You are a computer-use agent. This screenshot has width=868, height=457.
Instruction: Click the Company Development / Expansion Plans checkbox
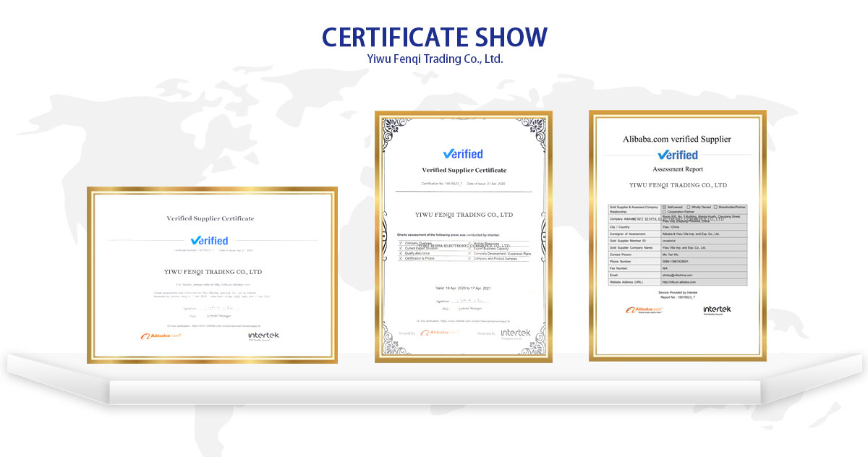469,253
